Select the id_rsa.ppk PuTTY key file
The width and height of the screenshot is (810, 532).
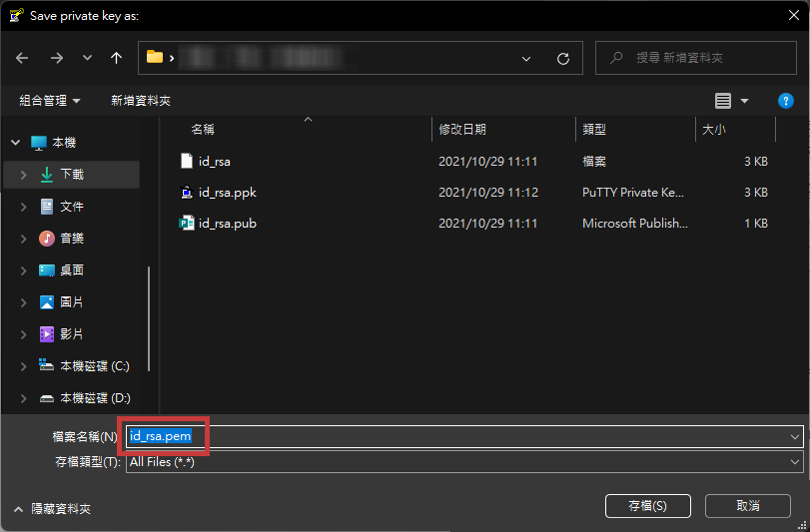click(227, 192)
